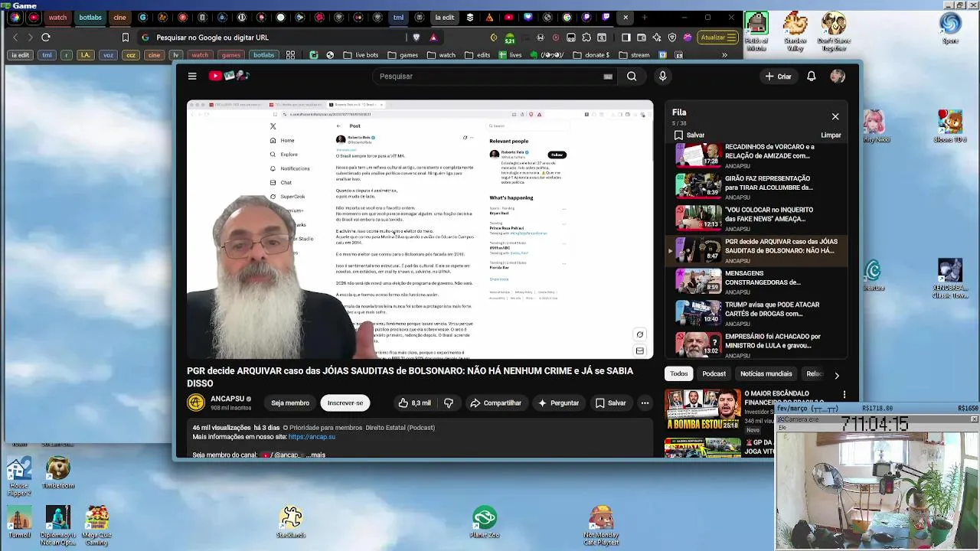This screenshot has height=551, width=980.
Task: Open more actions ellipsis below video
Action: click(x=645, y=403)
